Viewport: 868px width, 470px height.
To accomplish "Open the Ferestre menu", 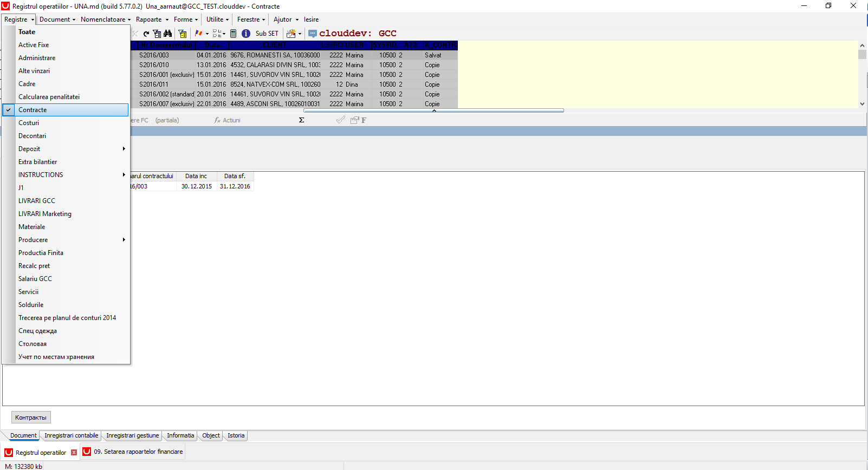I will (x=251, y=19).
